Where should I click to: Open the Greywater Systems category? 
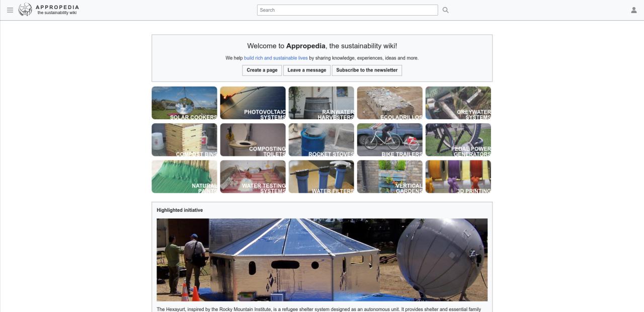458,103
